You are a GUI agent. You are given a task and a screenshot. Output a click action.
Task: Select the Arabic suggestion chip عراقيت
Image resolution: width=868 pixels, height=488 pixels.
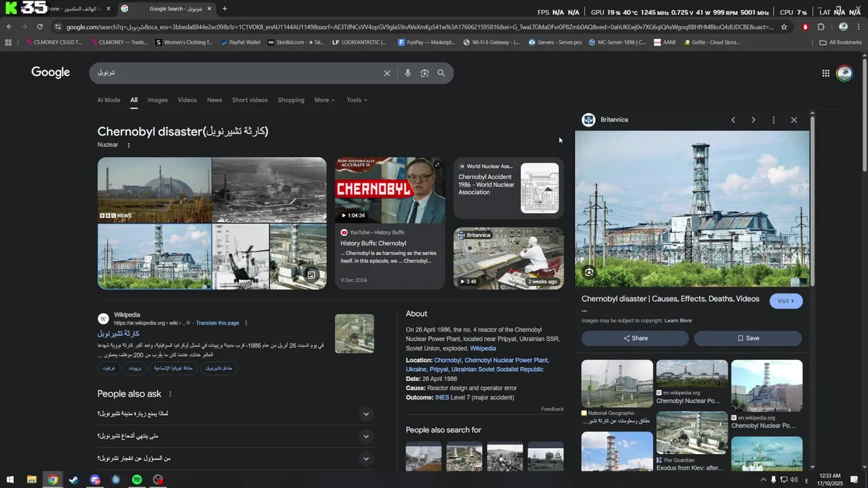[x=108, y=368]
